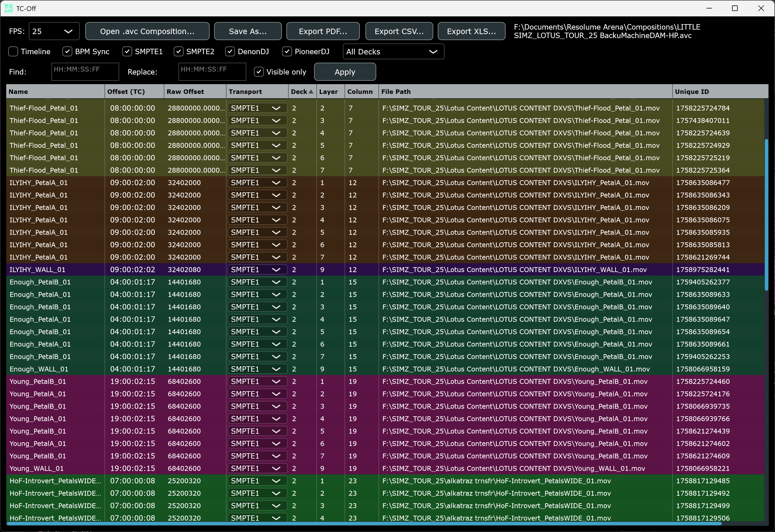Expand the All Decks dropdown
This screenshot has height=532, width=775.
393,52
